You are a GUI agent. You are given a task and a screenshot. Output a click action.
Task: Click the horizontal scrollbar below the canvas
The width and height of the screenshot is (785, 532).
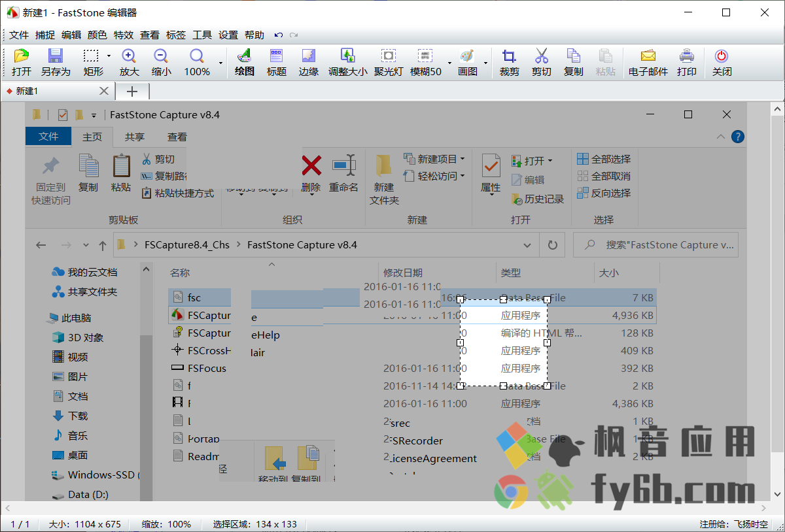pos(386,507)
